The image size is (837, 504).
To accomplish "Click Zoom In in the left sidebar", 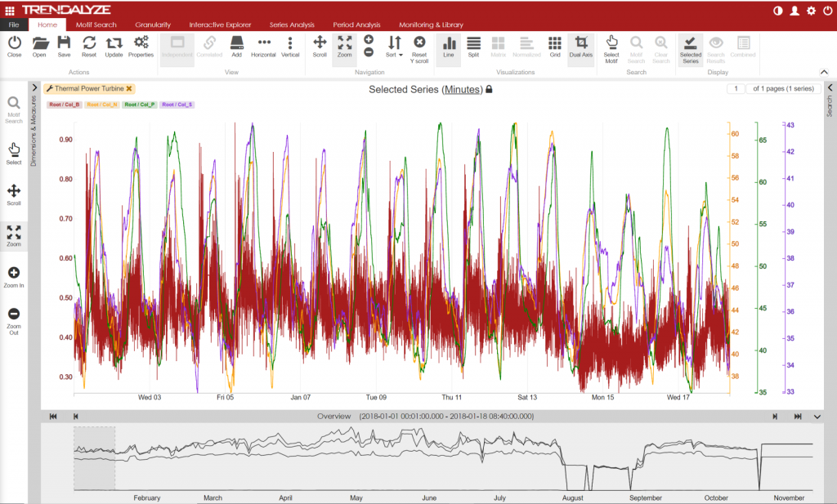I will tap(14, 274).
